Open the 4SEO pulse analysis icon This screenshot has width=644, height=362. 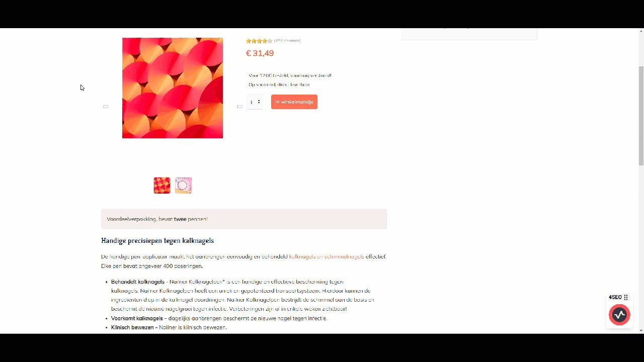619,315
